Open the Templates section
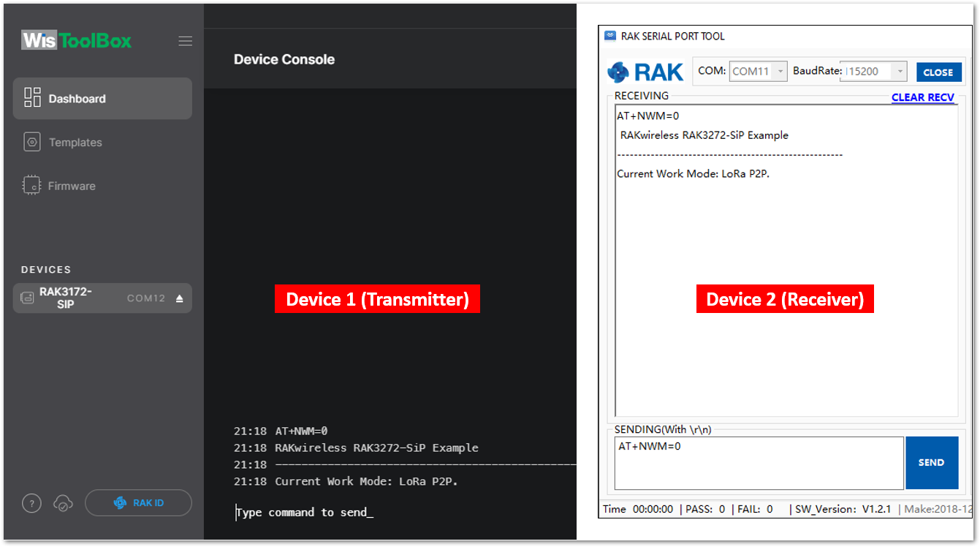980x547 pixels. coord(75,143)
